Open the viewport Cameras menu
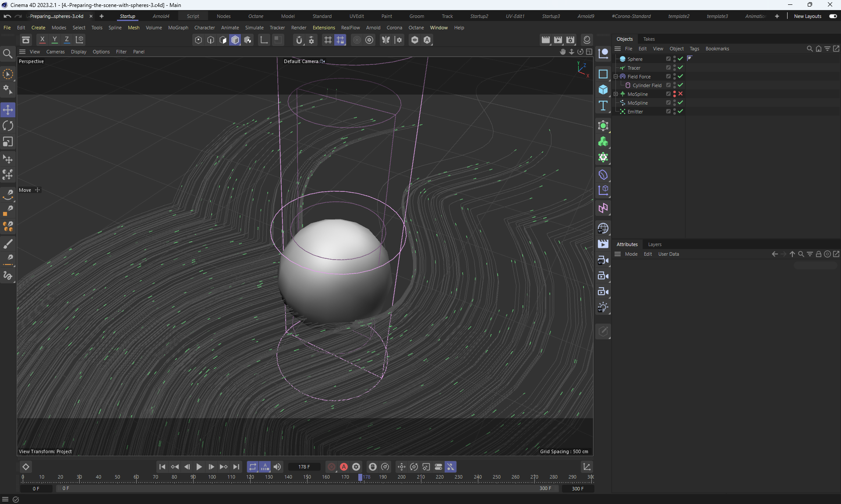Viewport: 841px width, 504px height. coord(55,52)
